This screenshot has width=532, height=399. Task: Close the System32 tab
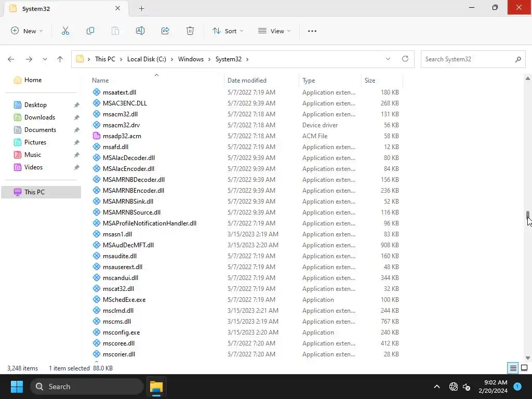pos(118,8)
